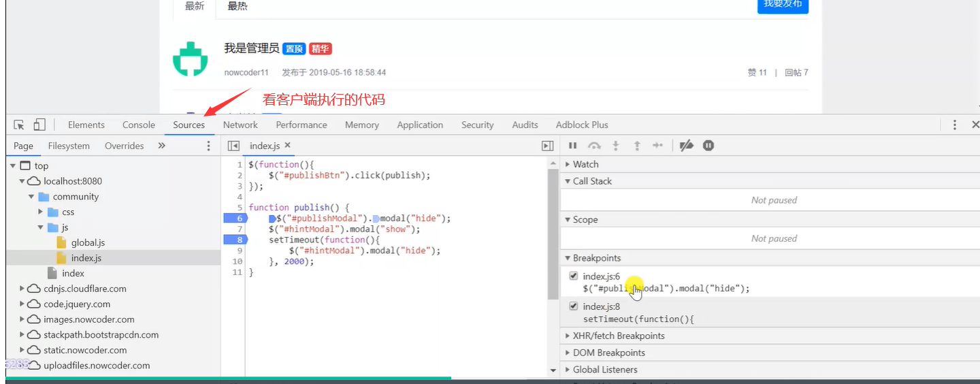Select the 最新 tab on page
This screenshot has width=980, height=384.
[195, 6]
